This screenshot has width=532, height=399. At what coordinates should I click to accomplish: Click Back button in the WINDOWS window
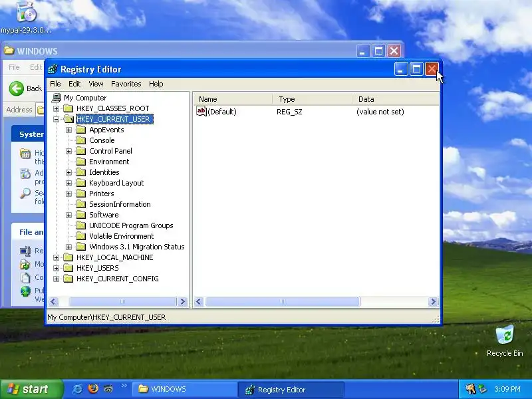point(26,88)
